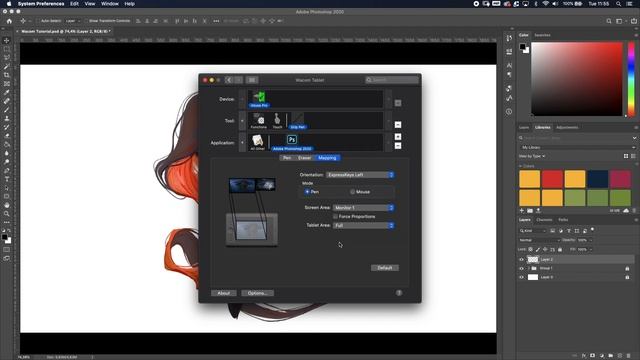Click the crimson library color swatch

pyautogui.click(x=620, y=179)
